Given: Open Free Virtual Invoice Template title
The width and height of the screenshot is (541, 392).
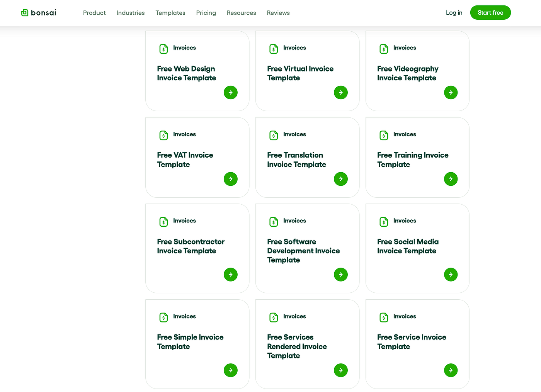Looking at the screenshot, I should coord(300,73).
